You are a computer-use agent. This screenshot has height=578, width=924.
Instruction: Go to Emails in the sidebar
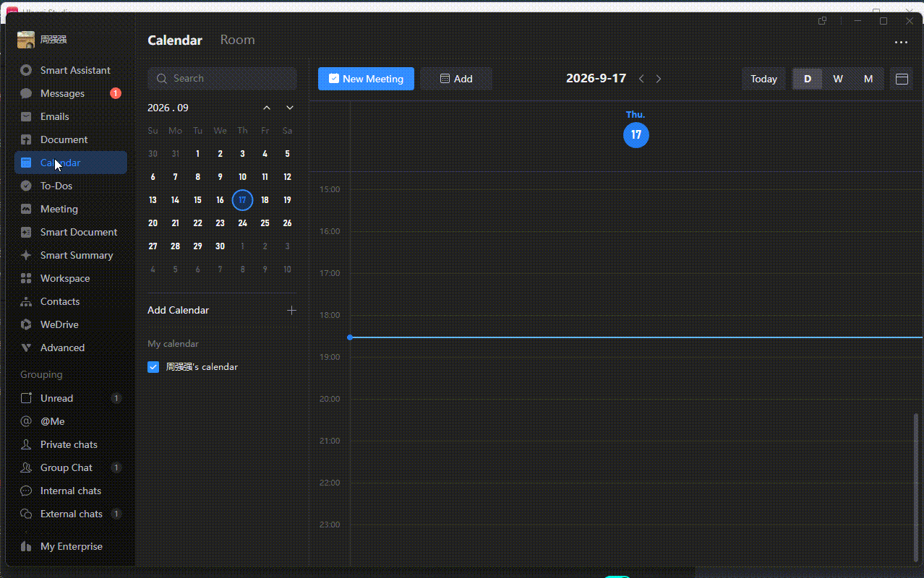click(x=71, y=116)
